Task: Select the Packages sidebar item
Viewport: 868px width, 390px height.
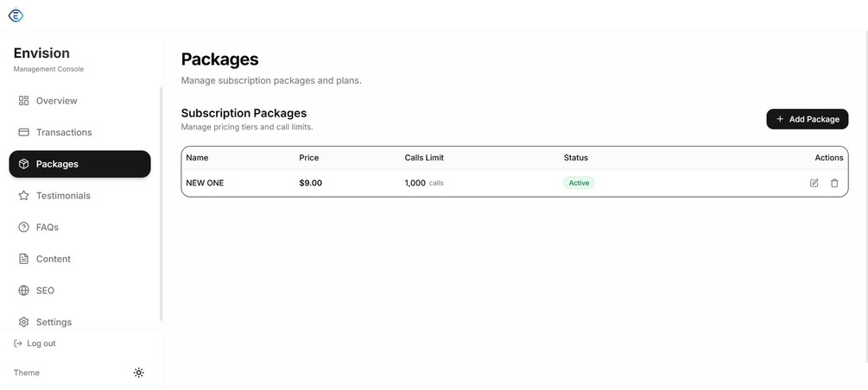Action: click(x=79, y=164)
